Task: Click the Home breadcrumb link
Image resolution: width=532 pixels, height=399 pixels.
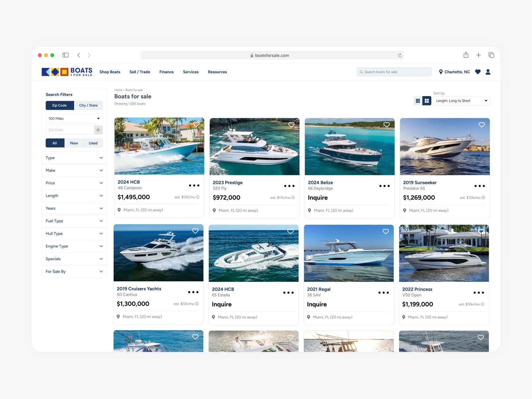Action: coord(118,90)
